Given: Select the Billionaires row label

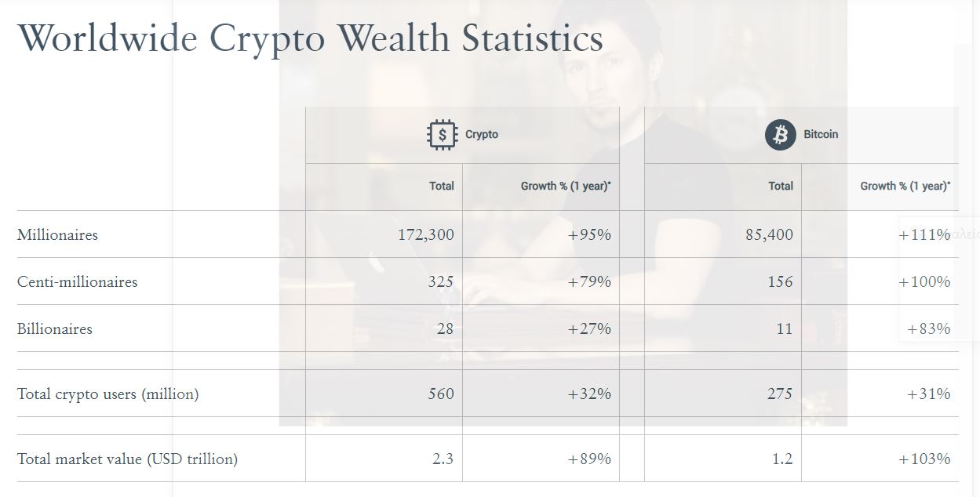Looking at the screenshot, I should pyautogui.click(x=55, y=328).
